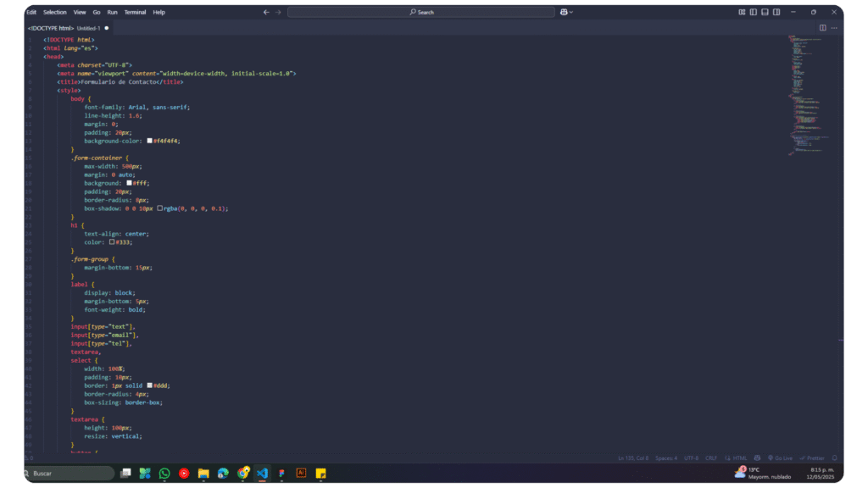Click the 'box-sizing: border-box;' line
The image size is (868, 488).
(124, 402)
